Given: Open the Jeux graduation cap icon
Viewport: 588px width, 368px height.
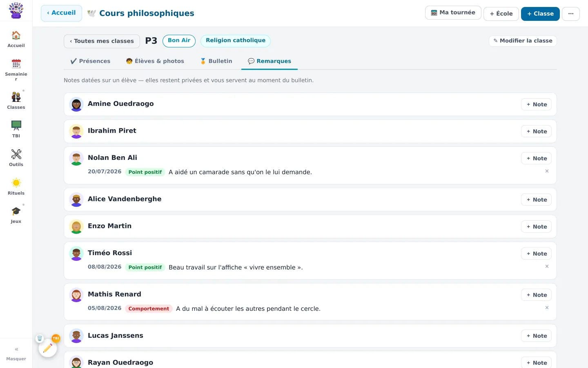Looking at the screenshot, I should tap(16, 215).
